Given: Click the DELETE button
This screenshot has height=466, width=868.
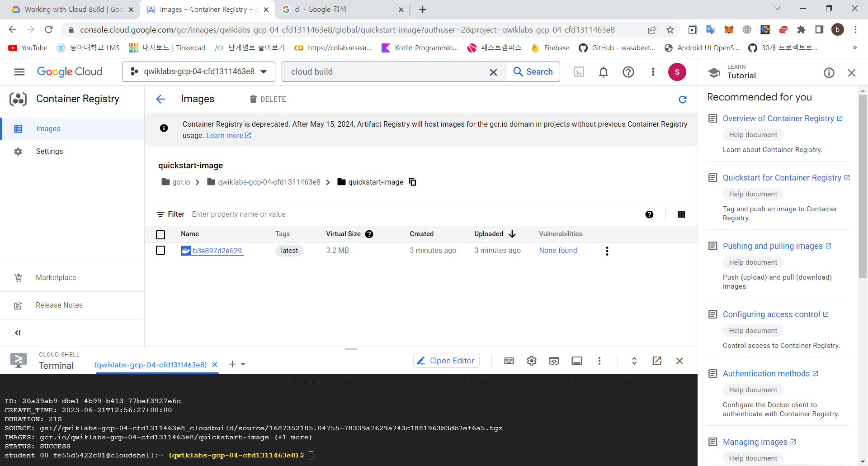Looking at the screenshot, I should point(268,99).
